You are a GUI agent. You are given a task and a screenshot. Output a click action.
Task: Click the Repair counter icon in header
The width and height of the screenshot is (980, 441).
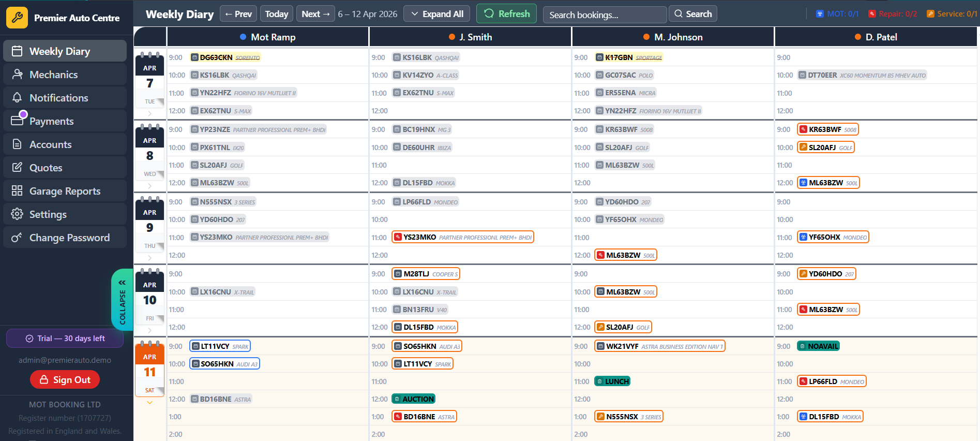pos(872,14)
